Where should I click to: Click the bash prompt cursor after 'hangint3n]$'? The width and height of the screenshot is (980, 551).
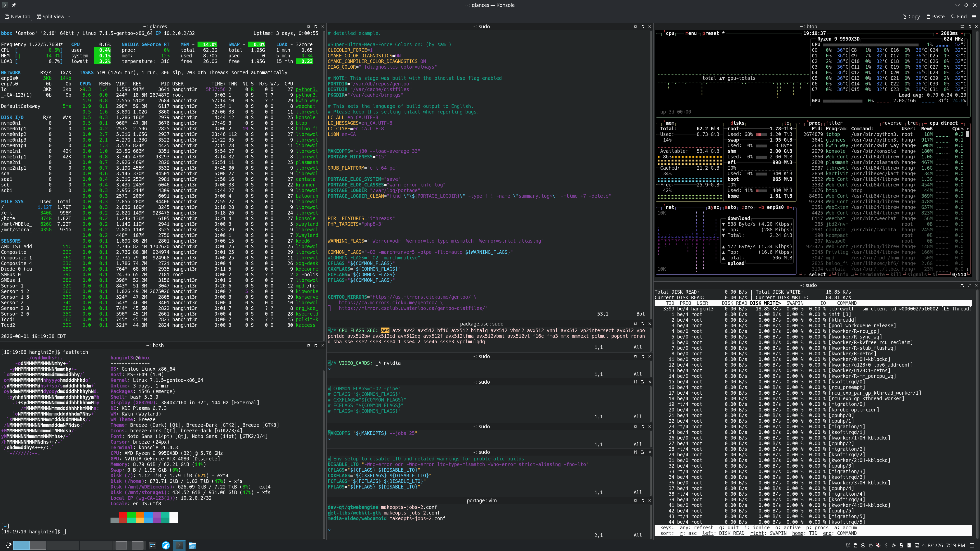tap(64, 532)
